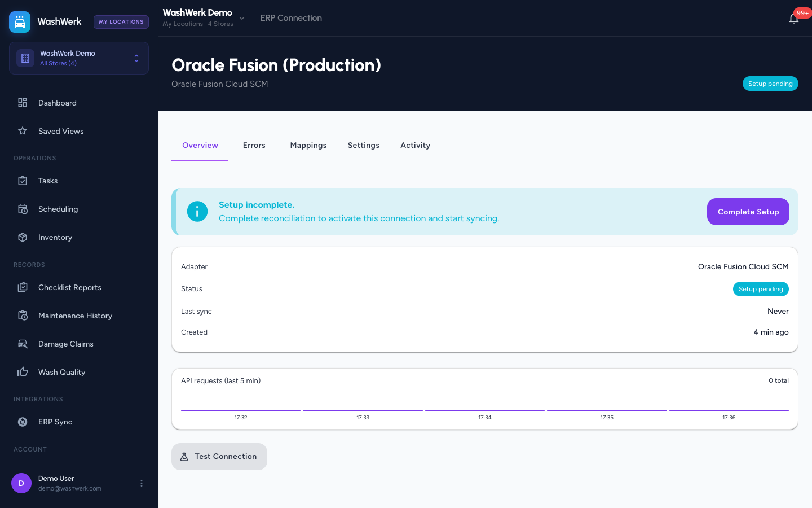The width and height of the screenshot is (812, 508).
Task: Click 'API requests (last 5 min)' label
Action: 221,381
